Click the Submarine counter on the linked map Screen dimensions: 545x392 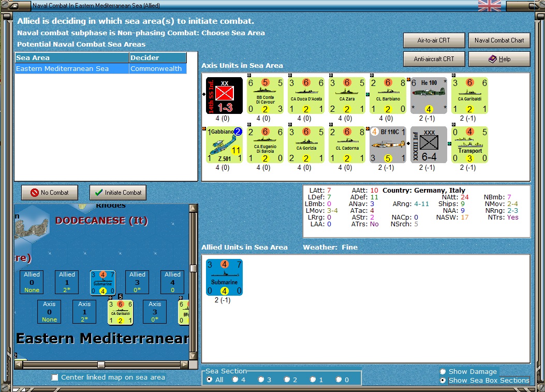102,282
